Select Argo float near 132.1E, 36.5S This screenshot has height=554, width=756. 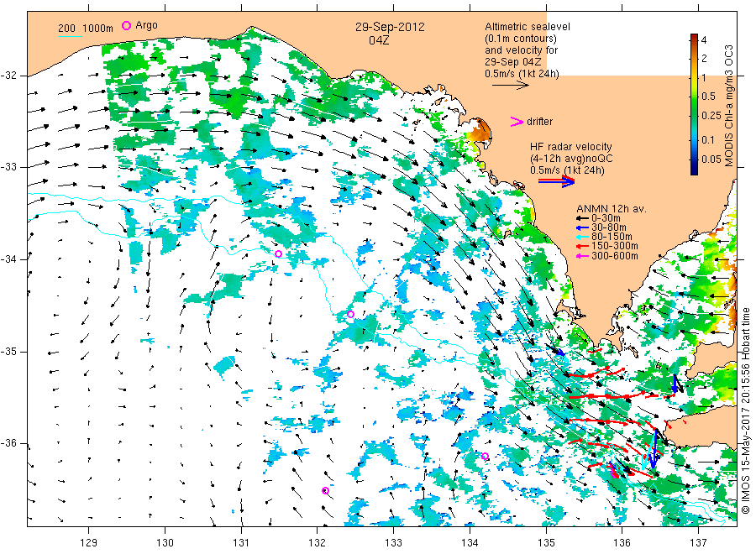(x=325, y=491)
